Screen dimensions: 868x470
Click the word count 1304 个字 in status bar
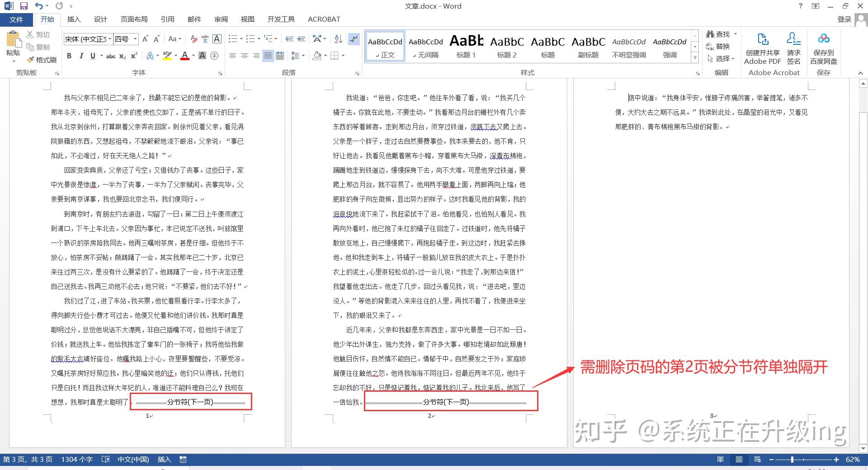click(x=77, y=460)
